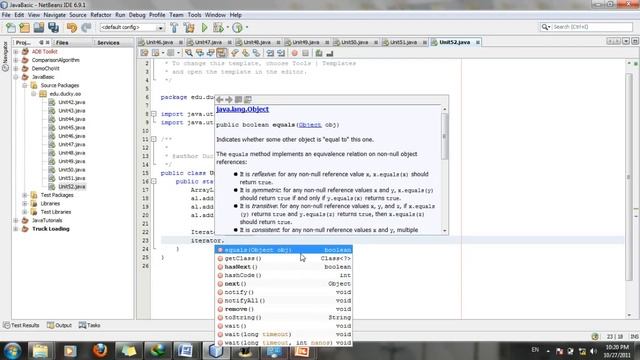
Task: Click the editor Shift Line Left icon
Action: (x=270, y=53)
